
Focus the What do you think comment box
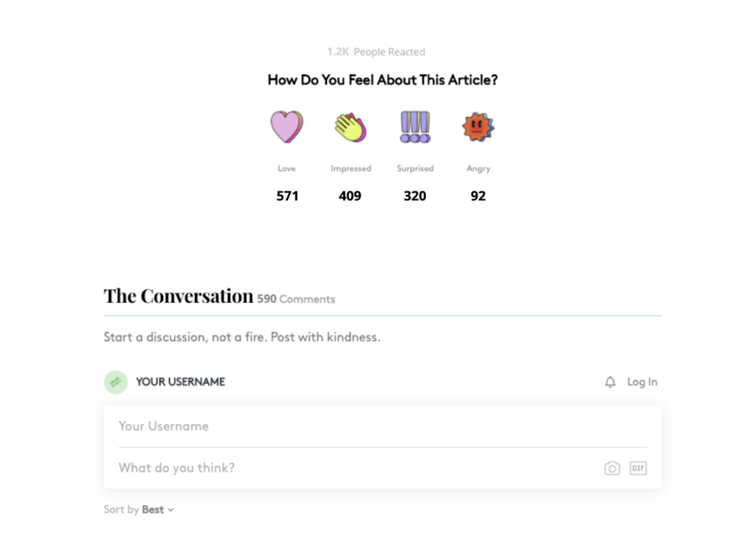click(x=357, y=468)
